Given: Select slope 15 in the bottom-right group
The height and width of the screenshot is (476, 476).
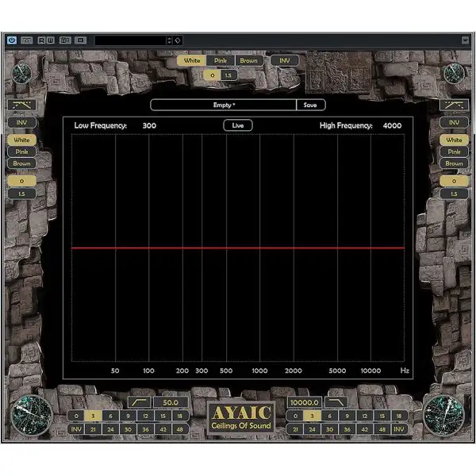Looking at the screenshot, I should pyautogui.click(x=382, y=416).
